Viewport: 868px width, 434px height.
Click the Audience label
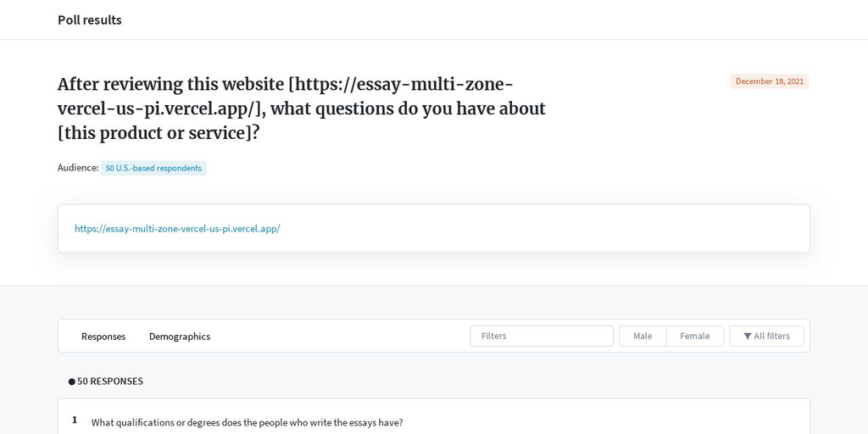coord(78,168)
